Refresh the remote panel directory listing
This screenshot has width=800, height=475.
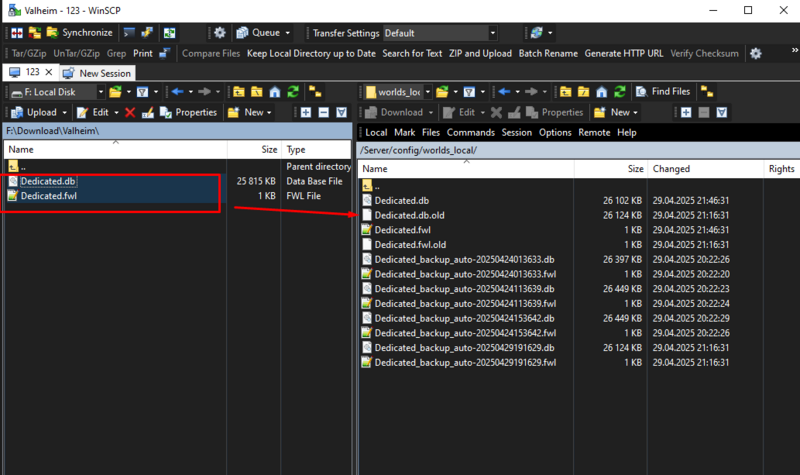620,92
